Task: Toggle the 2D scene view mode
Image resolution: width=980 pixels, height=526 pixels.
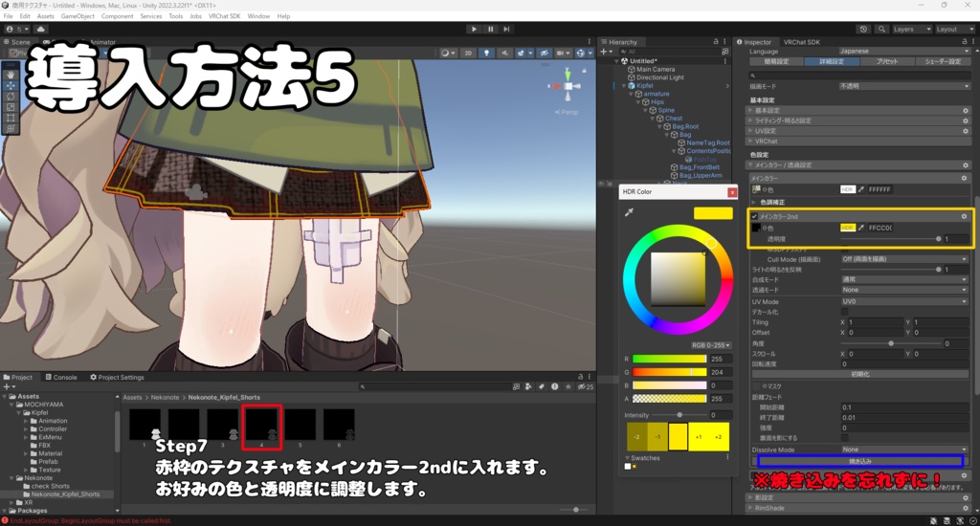Action: (467, 54)
